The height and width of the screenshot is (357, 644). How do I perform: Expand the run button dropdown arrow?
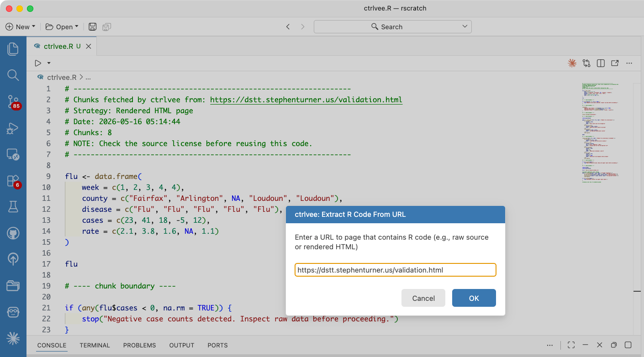[x=49, y=63]
